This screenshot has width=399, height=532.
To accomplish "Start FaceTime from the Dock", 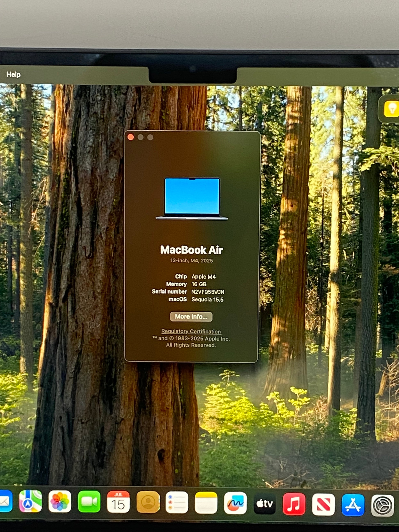I will pyautogui.click(x=89, y=501).
